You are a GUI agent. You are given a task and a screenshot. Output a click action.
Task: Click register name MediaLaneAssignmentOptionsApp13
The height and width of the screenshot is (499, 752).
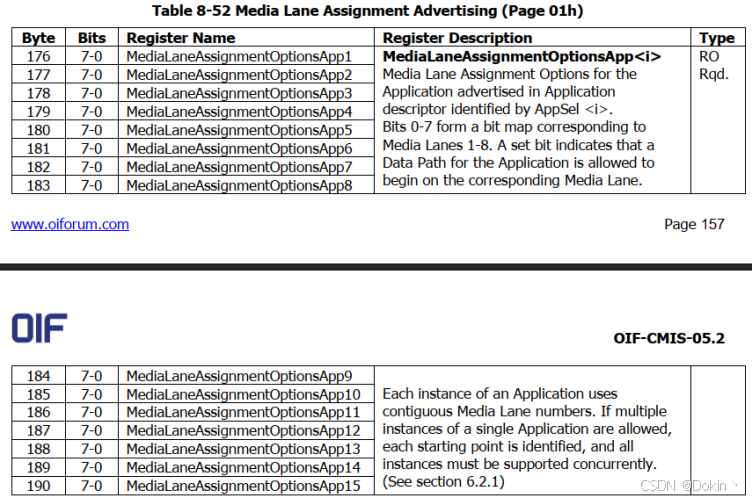coord(243,450)
